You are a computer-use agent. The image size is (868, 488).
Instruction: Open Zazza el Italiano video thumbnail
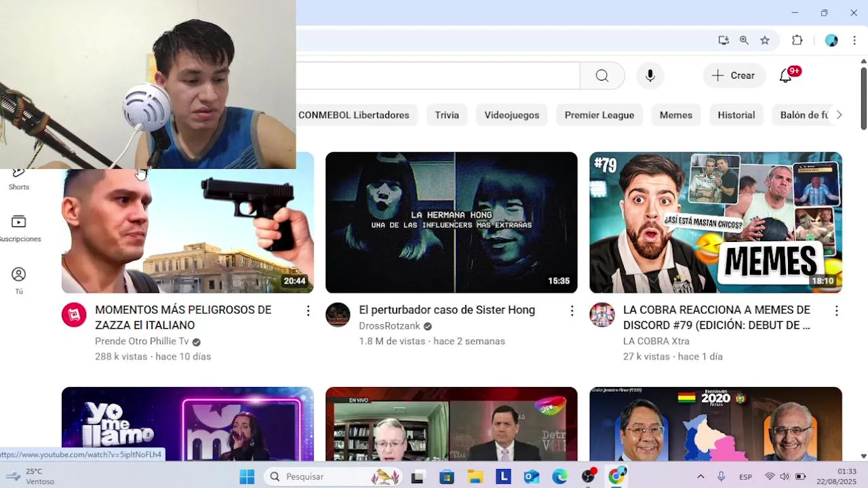(x=188, y=230)
